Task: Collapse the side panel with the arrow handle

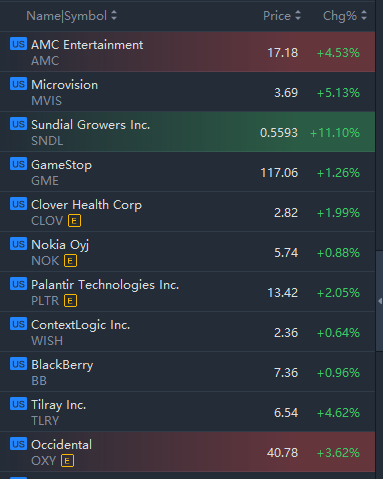Action: [x=380, y=301]
